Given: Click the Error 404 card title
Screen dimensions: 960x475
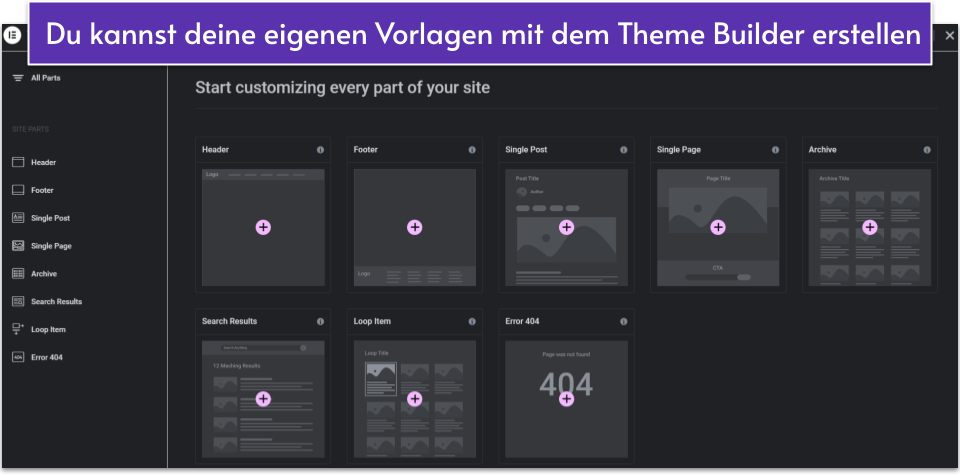Looking at the screenshot, I should pos(522,321).
